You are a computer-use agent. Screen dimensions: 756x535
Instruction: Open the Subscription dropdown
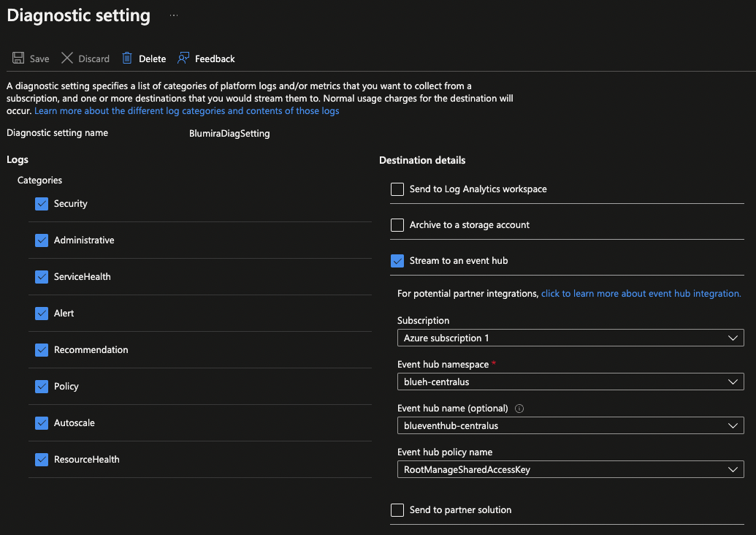tap(732, 338)
